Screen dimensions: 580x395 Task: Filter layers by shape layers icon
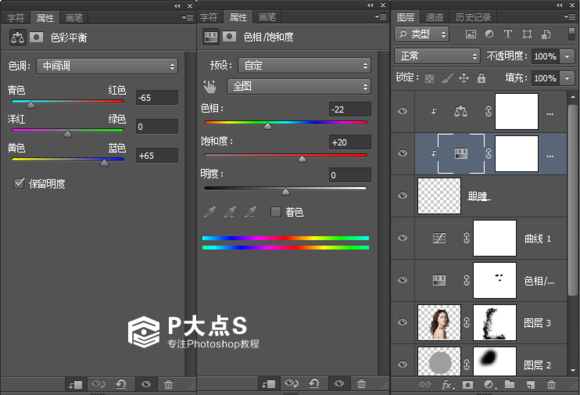(527, 34)
